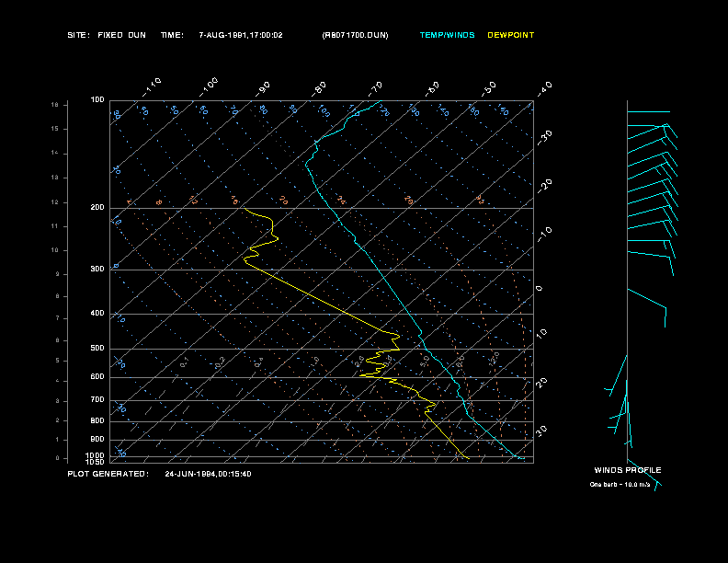Click the 'WINDS PROFILE' caption
The width and height of the screenshot is (728, 563).
coord(628,470)
